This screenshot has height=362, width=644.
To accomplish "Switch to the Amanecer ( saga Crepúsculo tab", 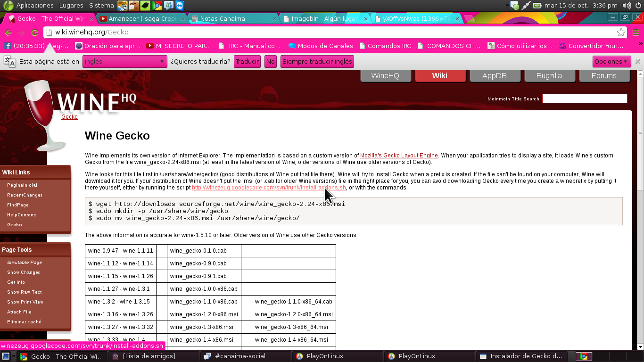I will pos(141,19).
